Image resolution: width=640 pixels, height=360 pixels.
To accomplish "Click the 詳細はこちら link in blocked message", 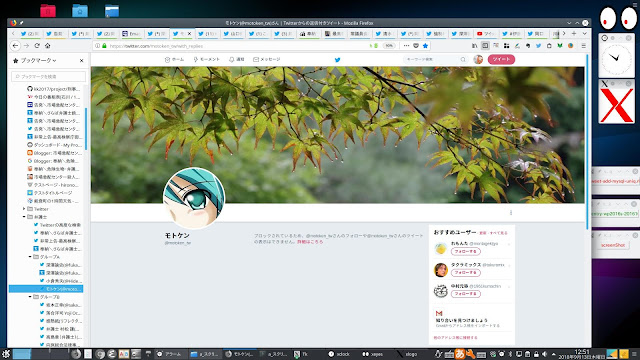I will pyautogui.click(x=310, y=242).
